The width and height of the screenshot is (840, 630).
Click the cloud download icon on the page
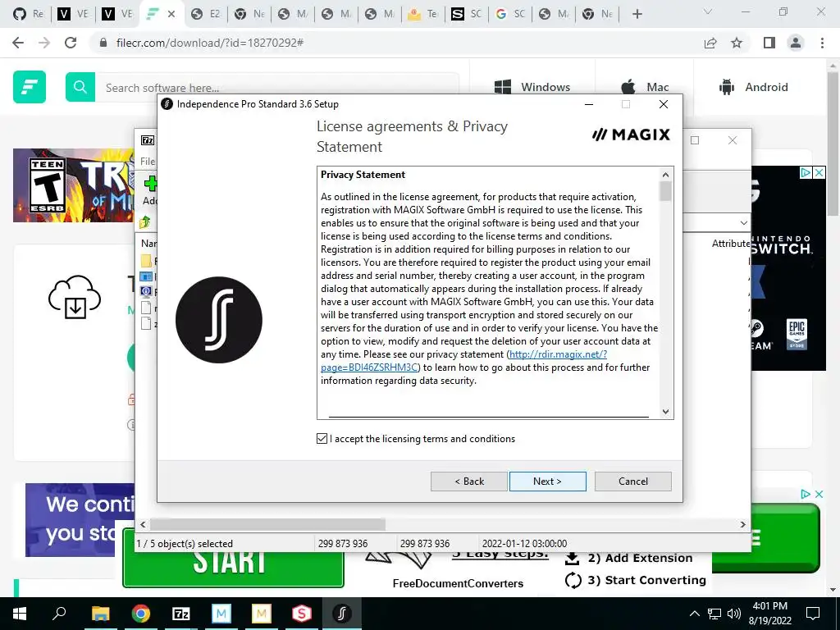click(x=75, y=297)
